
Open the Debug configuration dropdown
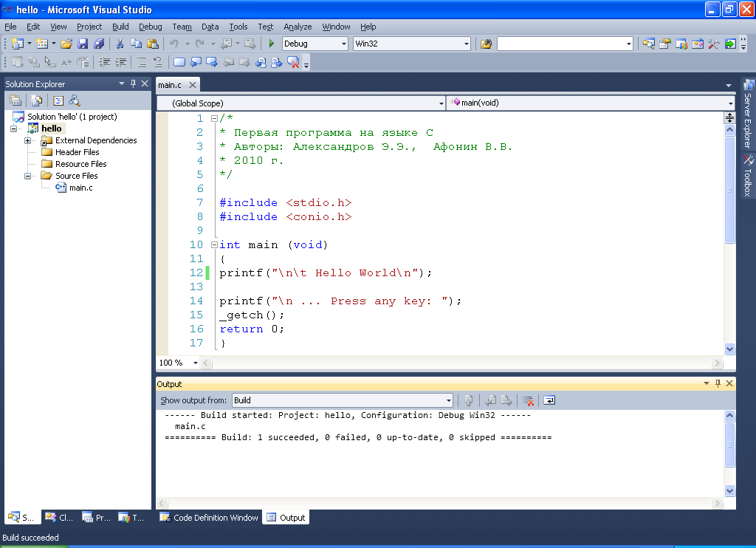coord(344,44)
